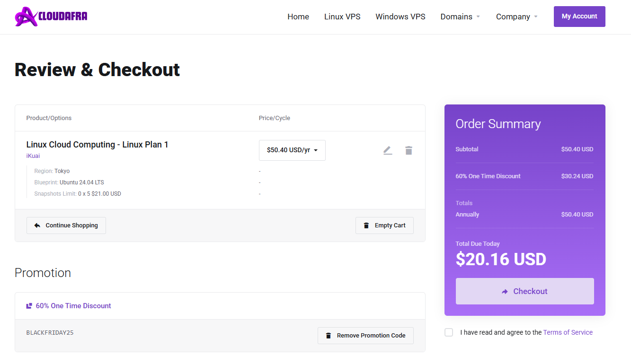Click Remove Promotion Code
This screenshot has height=364, width=631.
365,336
